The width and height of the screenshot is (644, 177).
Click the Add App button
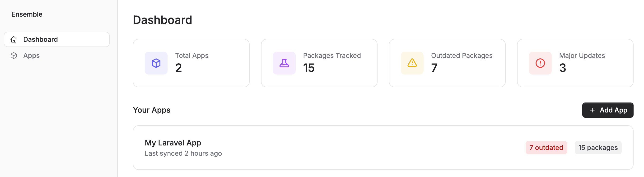[608, 110]
